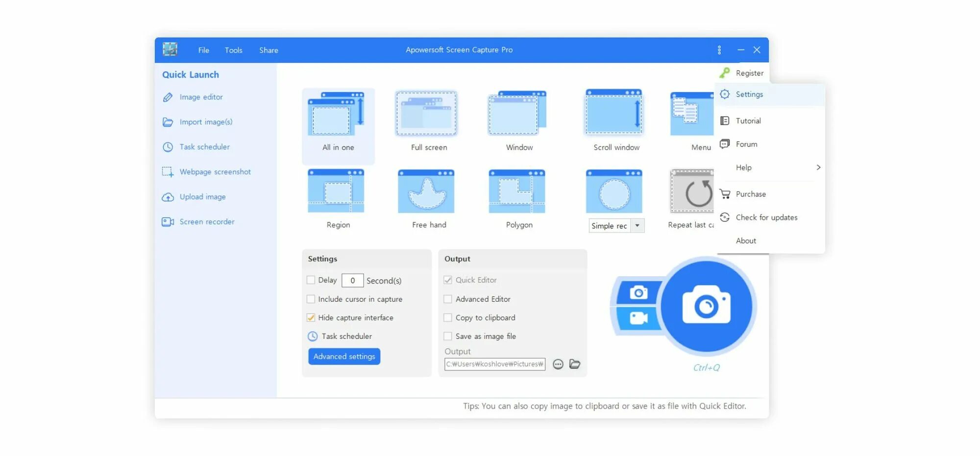The image size is (980, 456).
Task: Enable Advanced Editor output option
Action: [448, 299]
